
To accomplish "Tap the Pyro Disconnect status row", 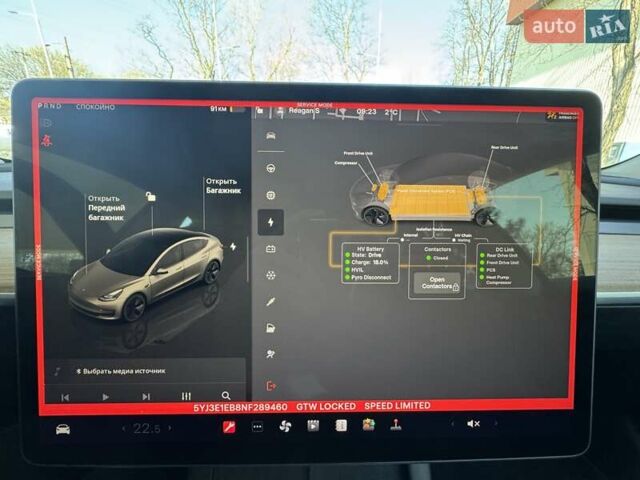I will [368, 277].
